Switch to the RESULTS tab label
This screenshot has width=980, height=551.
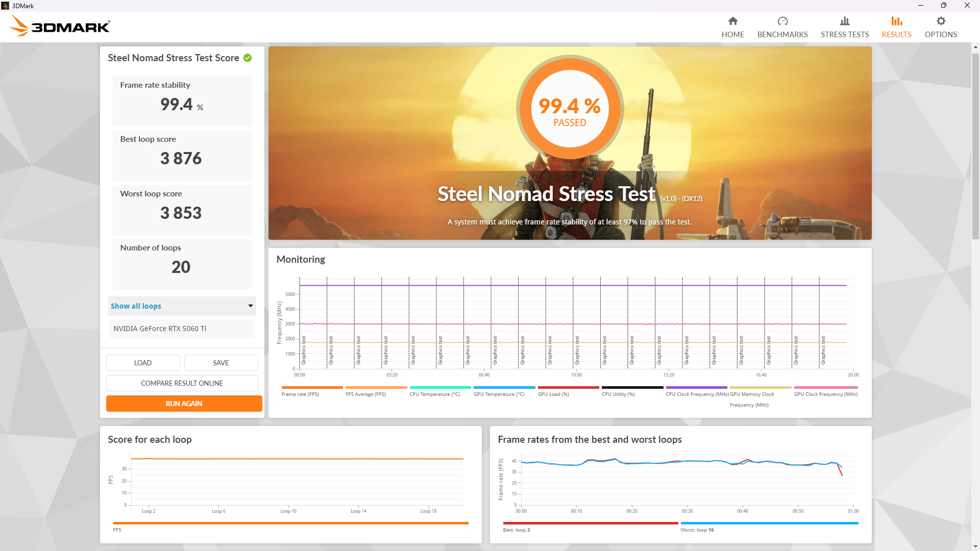click(897, 35)
